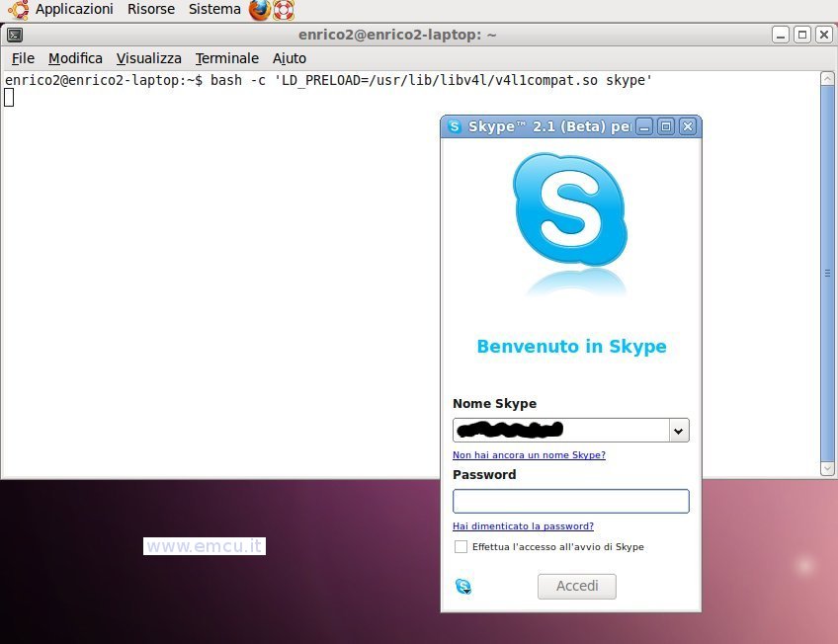Click the Skype 2.1 (Beta) title text
The height and width of the screenshot is (644, 838).
(x=549, y=126)
